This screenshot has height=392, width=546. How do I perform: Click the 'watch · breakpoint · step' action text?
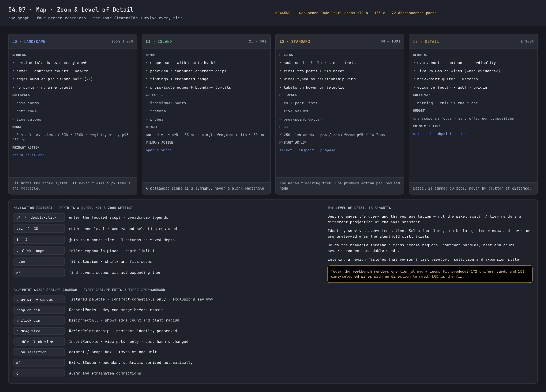440,134
